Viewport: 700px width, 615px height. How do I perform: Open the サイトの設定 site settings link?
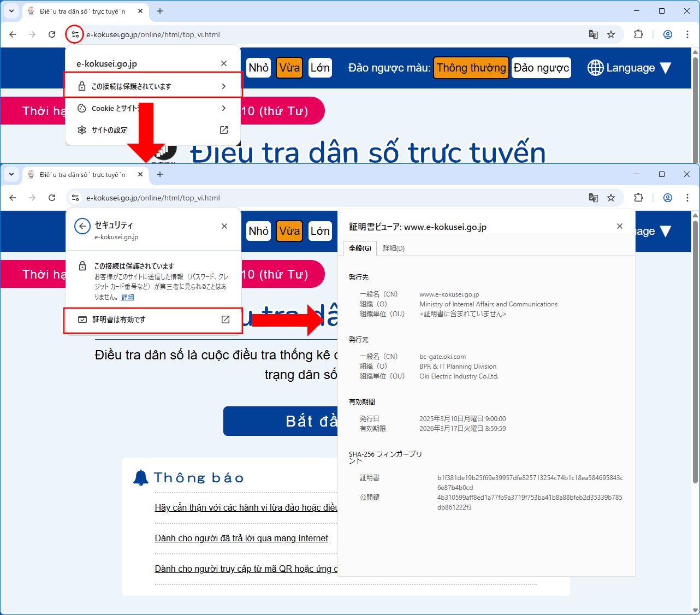tap(153, 130)
